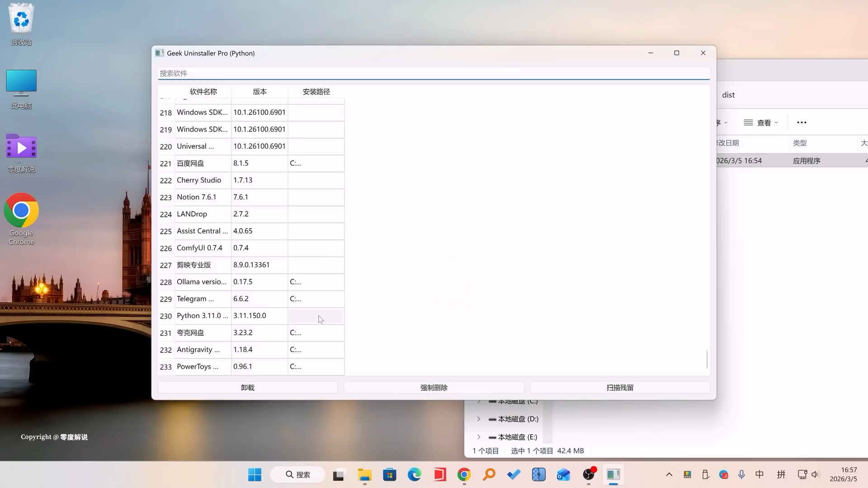This screenshot has width=868, height=488.
Task: Toggle the 中 input language indicator
Action: [759, 474]
